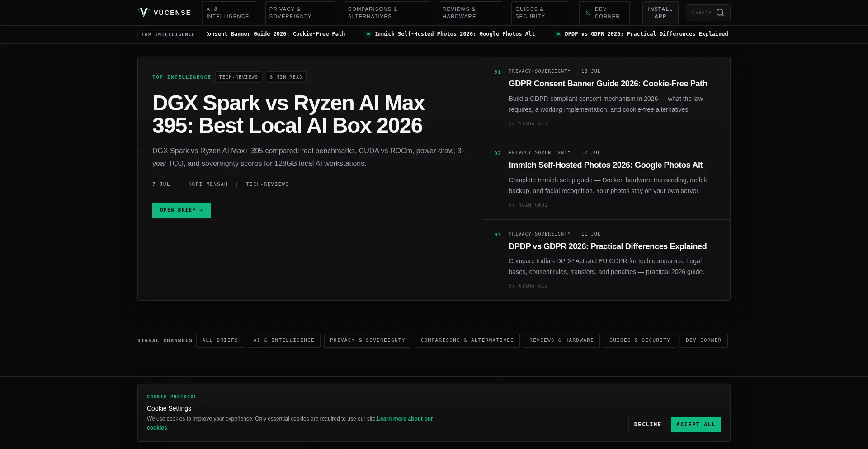This screenshot has width=868, height=449.
Task: Open ticker item DPDP vs GDPR 2026
Action: [x=646, y=34]
